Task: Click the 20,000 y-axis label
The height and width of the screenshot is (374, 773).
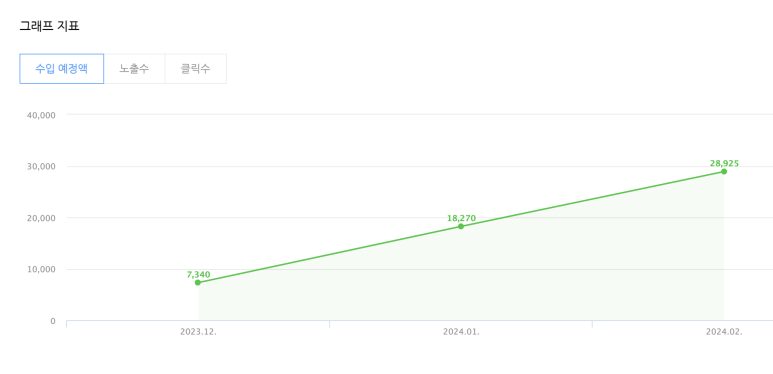Action: tap(41, 218)
